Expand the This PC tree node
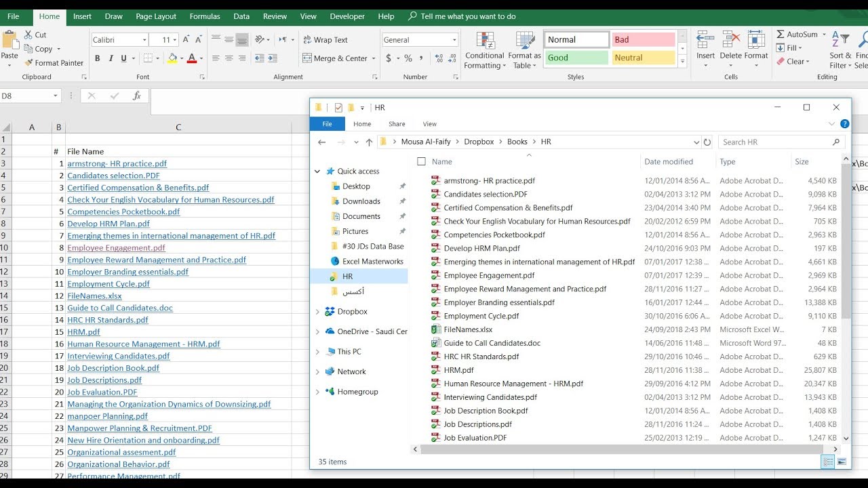The width and height of the screenshot is (868, 488). tap(317, 352)
